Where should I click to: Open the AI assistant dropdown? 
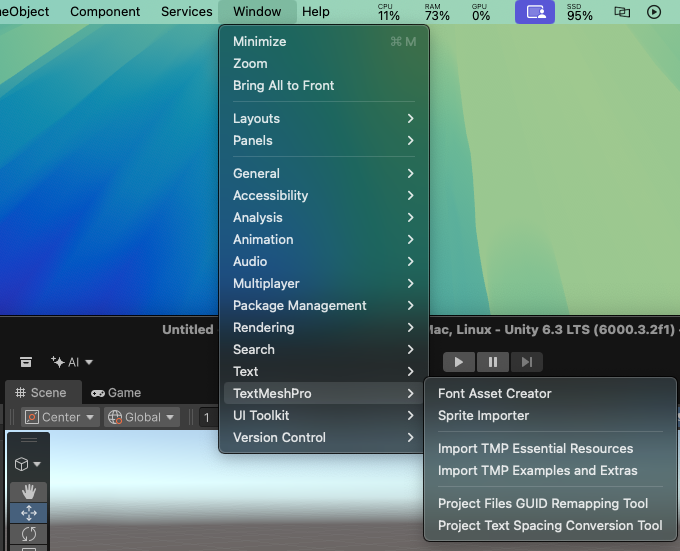click(72, 362)
